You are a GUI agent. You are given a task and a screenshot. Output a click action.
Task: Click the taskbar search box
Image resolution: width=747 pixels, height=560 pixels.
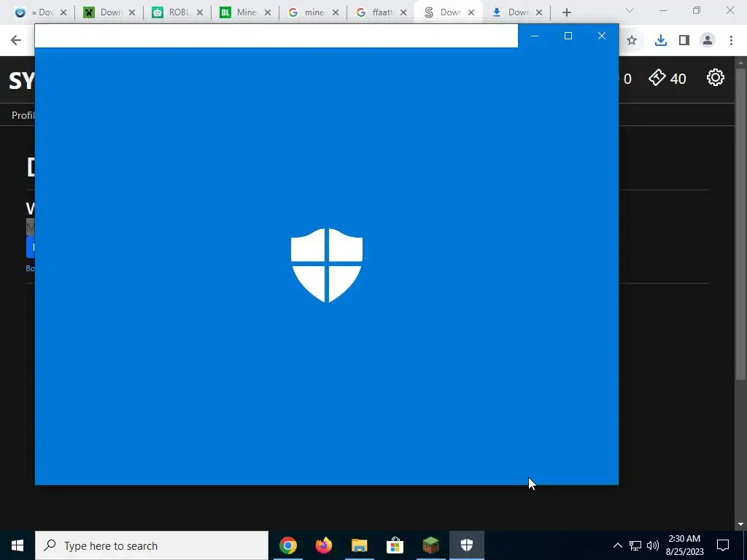pos(152,545)
